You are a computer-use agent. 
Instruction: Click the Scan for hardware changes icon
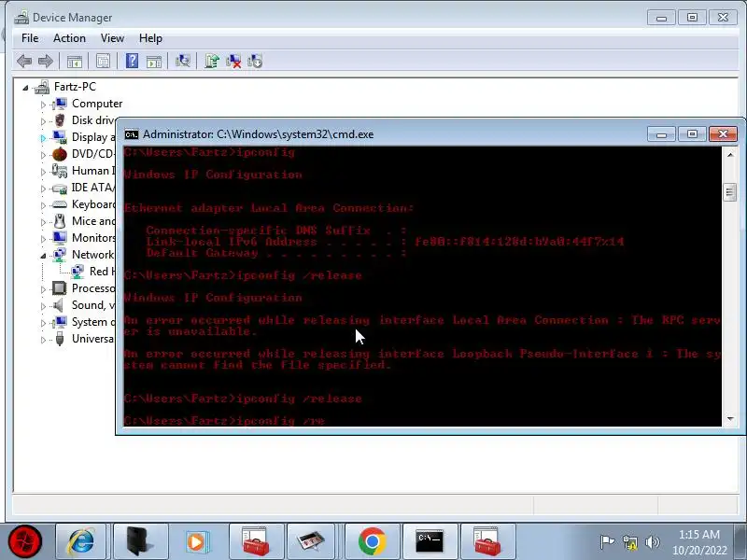[x=182, y=61]
